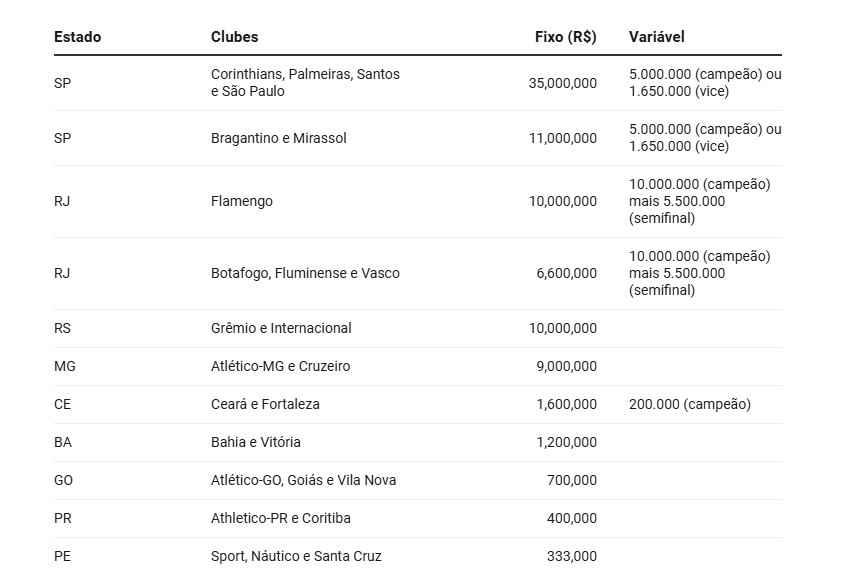Viewport: 842px width, 575px height.
Task: Click the 200.000 (campeão) variable cell
Action: click(689, 404)
